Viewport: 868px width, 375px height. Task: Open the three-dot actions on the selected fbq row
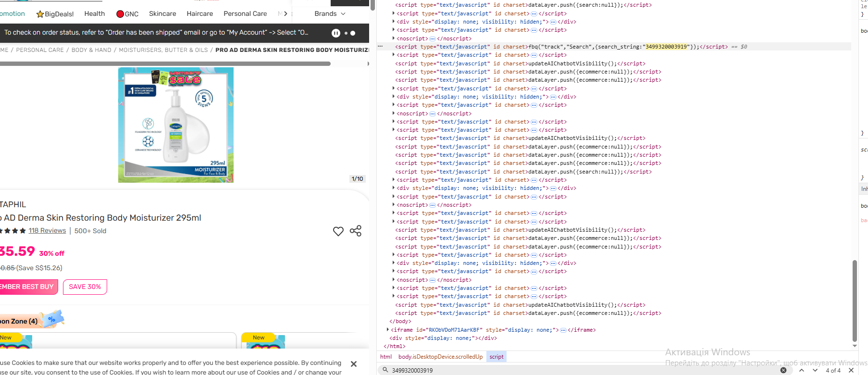click(380, 47)
